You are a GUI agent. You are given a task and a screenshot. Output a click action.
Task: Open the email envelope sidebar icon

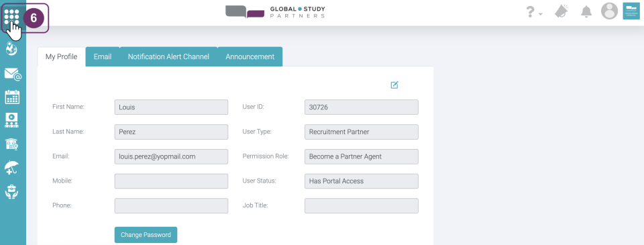pyautogui.click(x=13, y=75)
